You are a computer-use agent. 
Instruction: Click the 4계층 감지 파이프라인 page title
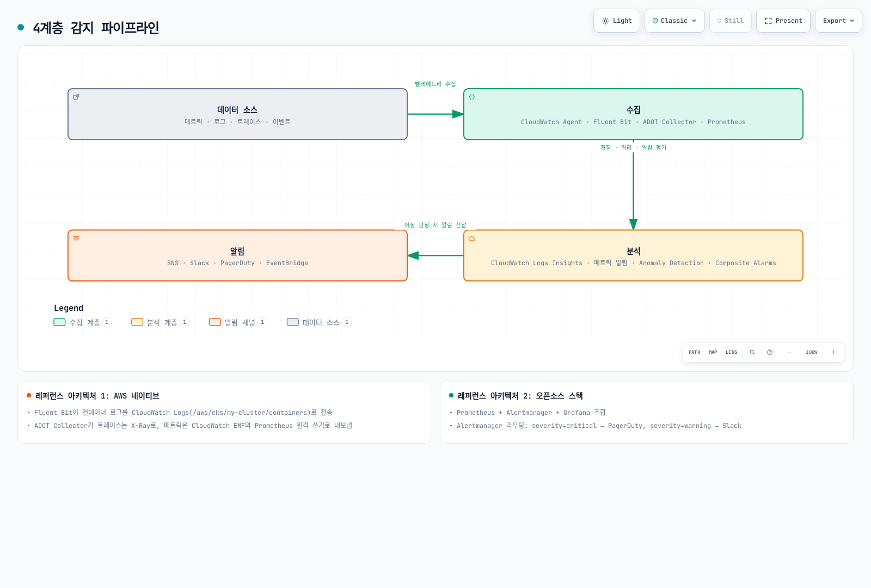tap(96, 28)
